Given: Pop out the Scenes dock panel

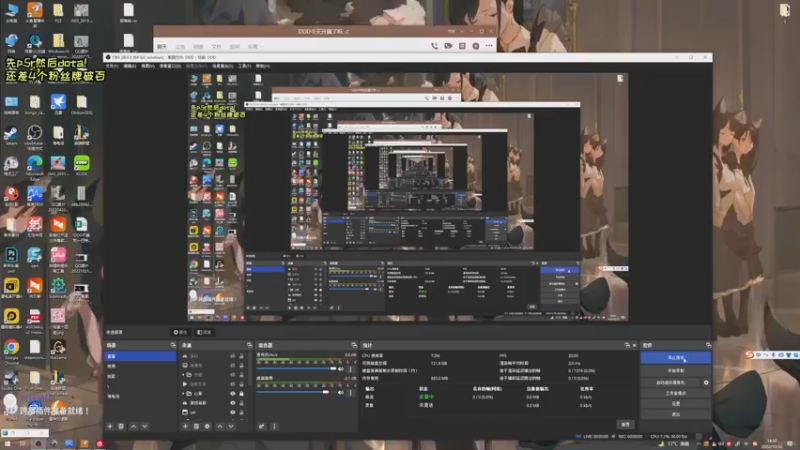Looking at the screenshot, I should [x=173, y=345].
